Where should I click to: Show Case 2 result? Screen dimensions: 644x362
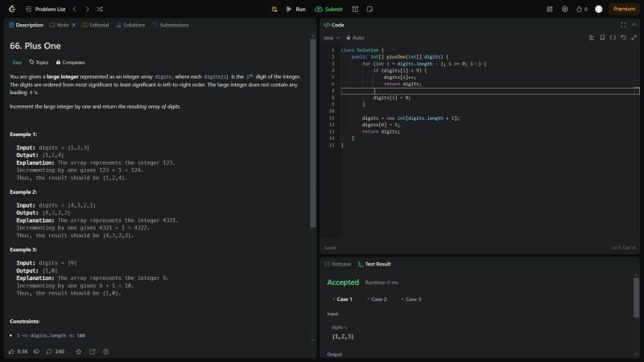377,299
